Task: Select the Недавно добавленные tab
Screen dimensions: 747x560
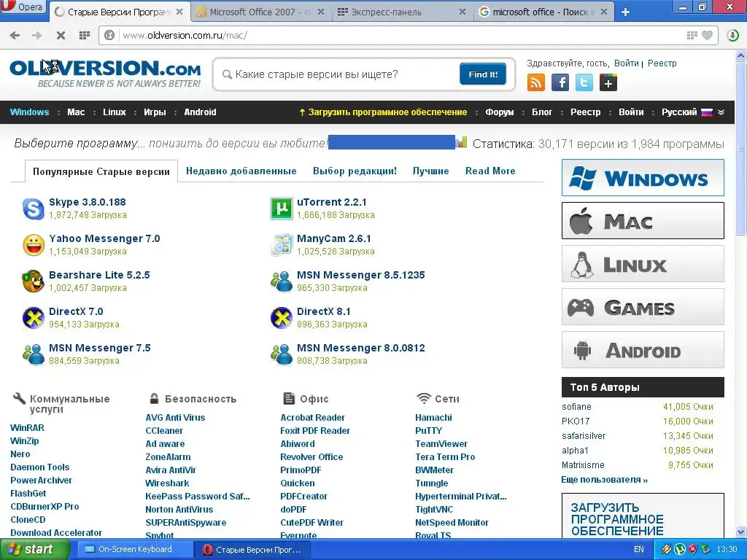Action: (241, 171)
